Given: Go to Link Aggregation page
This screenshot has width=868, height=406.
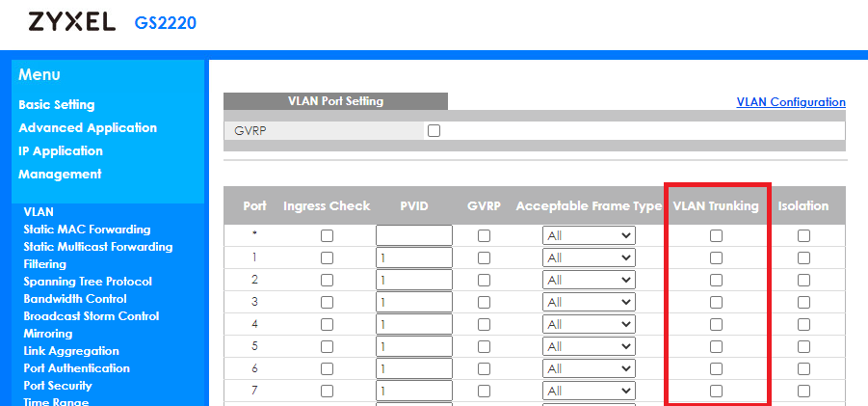Looking at the screenshot, I should pyautogui.click(x=71, y=351).
